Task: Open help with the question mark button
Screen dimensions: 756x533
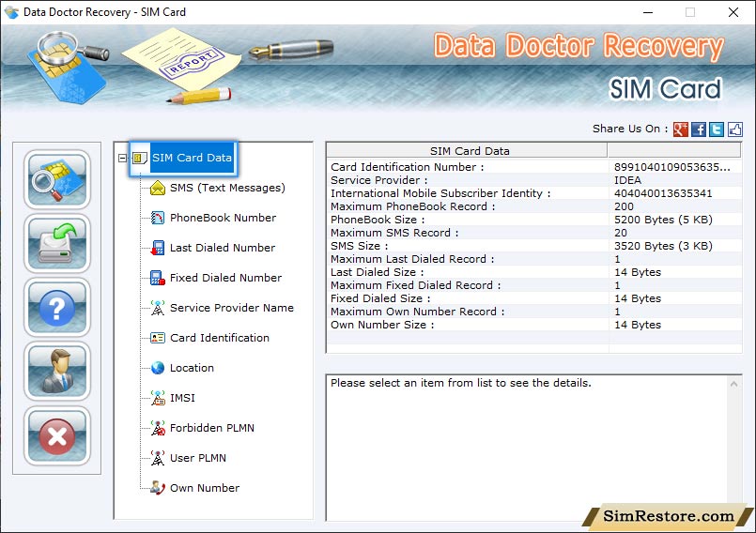Action: [x=57, y=308]
